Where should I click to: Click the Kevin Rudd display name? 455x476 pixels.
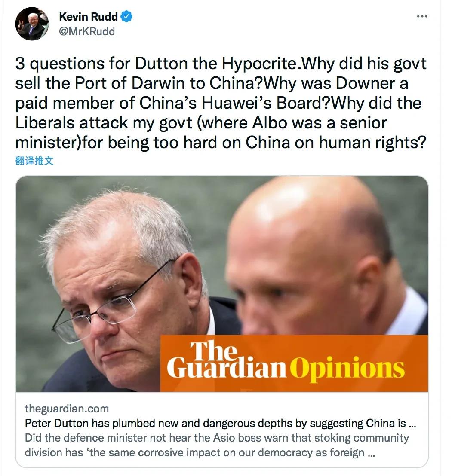click(x=88, y=17)
